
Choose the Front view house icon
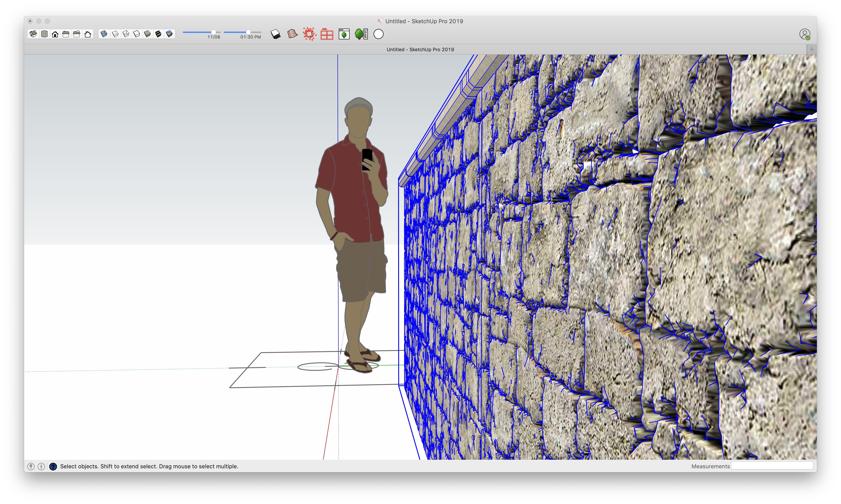55,34
